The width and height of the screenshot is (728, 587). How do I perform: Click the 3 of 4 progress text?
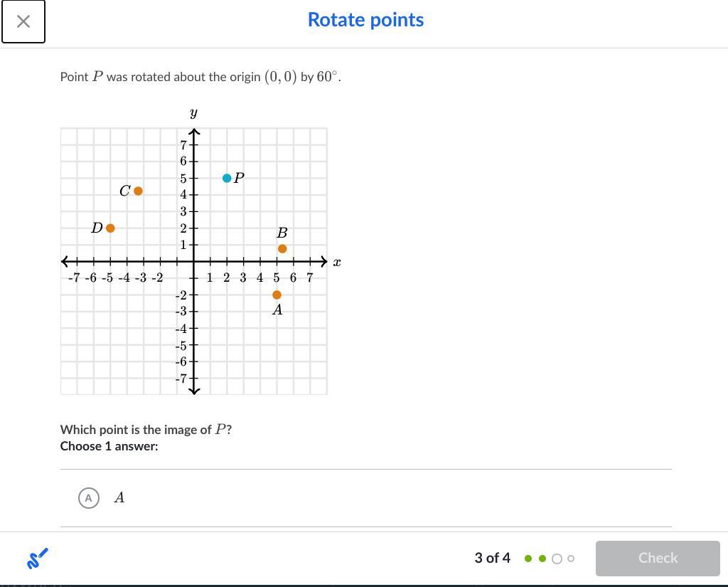(492, 558)
